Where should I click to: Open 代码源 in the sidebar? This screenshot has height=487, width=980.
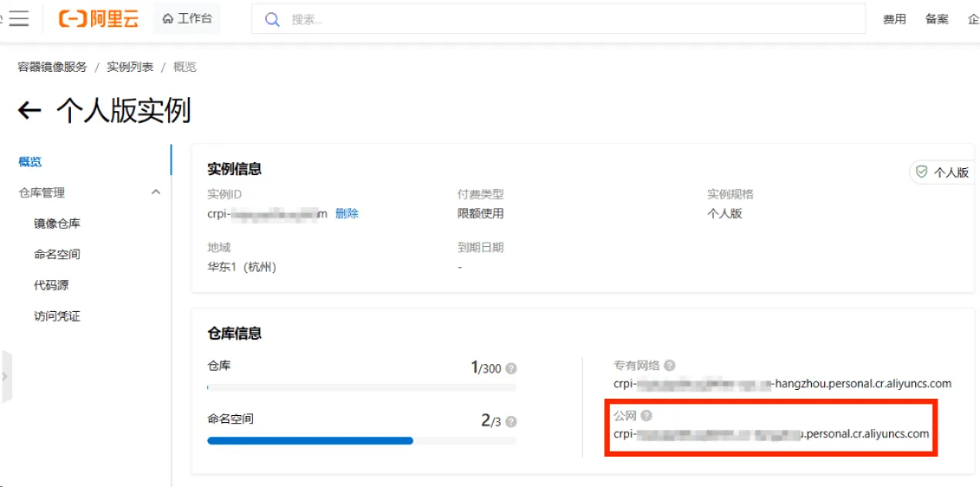coord(51,286)
